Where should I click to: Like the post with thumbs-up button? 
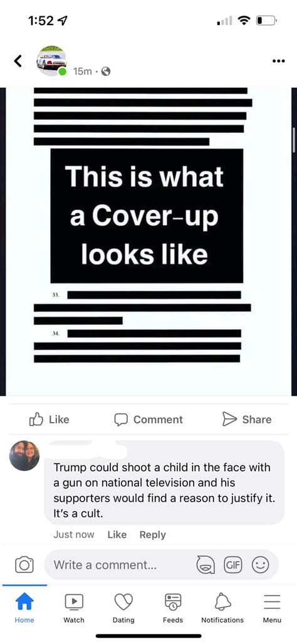coord(49,420)
